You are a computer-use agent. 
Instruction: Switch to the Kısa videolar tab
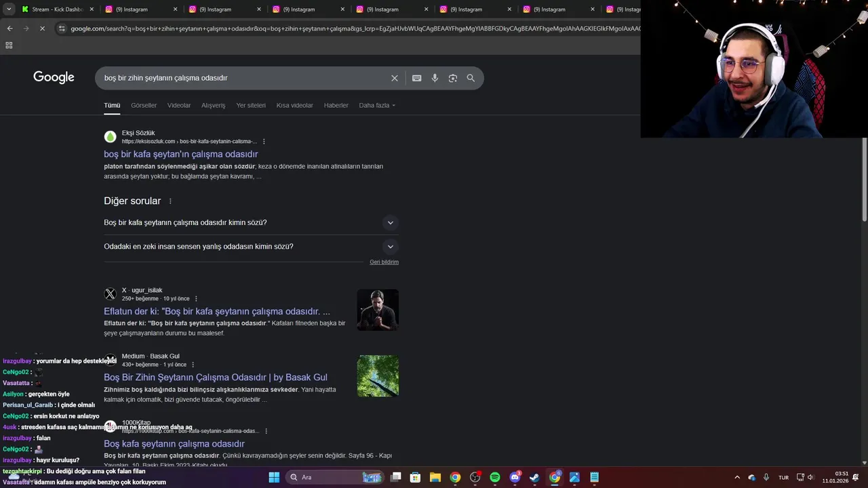(x=295, y=105)
